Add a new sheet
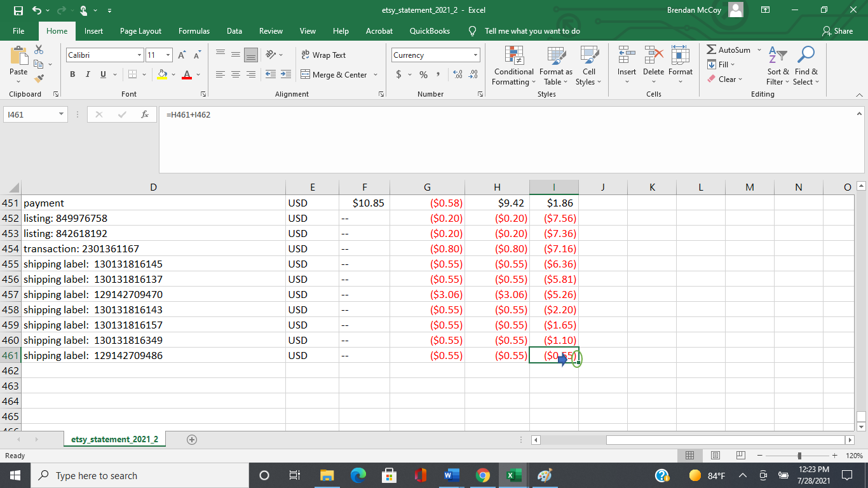 click(x=192, y=439)
